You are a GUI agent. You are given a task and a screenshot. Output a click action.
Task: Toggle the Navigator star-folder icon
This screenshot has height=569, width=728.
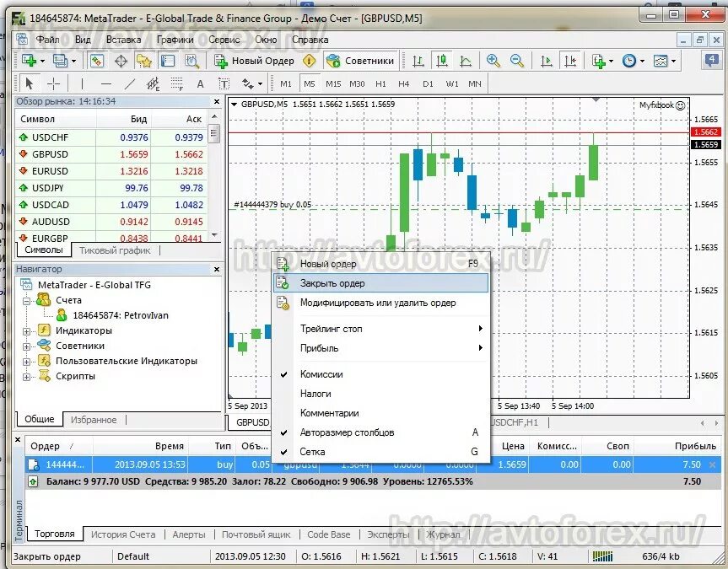pyautogui.click(x=144, y=61)
